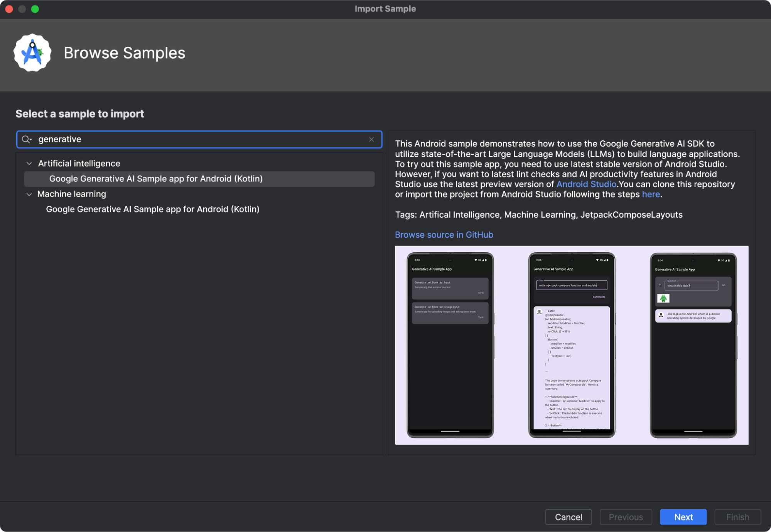Click inside the generative search field
This screenshot has width=771, height=532.
(193, 139)
